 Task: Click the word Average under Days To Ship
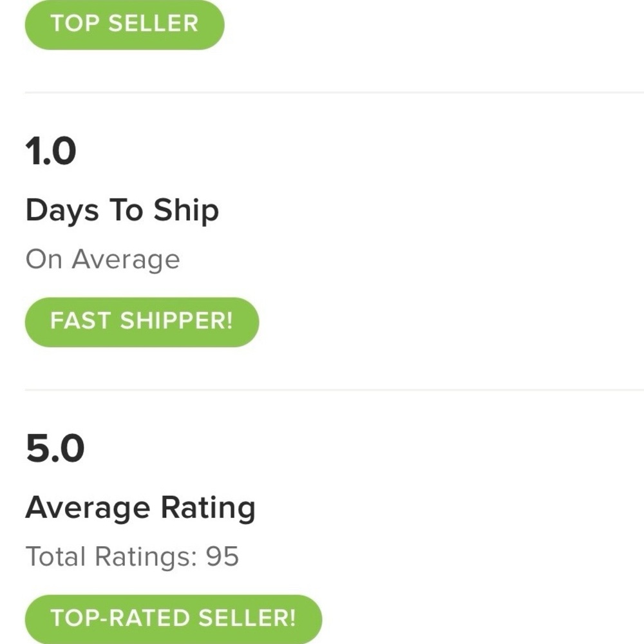[x=126, y=260]
